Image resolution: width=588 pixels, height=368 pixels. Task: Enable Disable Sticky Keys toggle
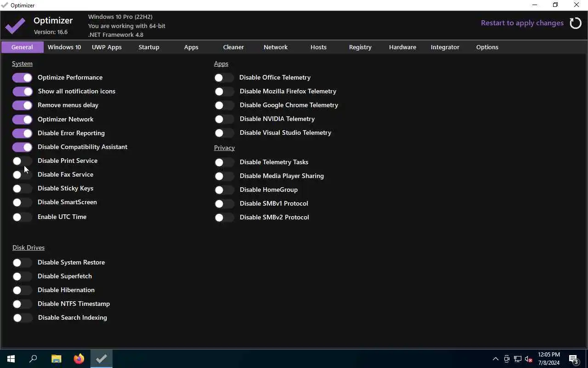pyautogui.click(x=22, y=189)
